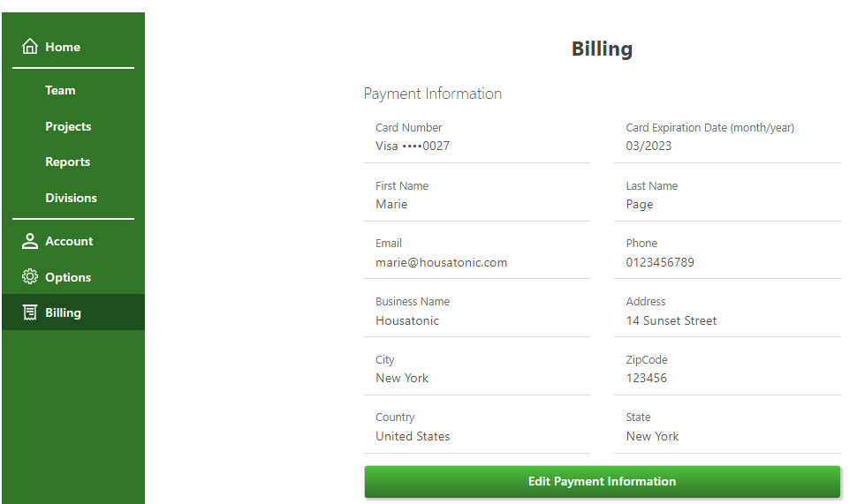Open the Team page in sidebar
Screen dimensions: 857x504
(x=60, y=90)
